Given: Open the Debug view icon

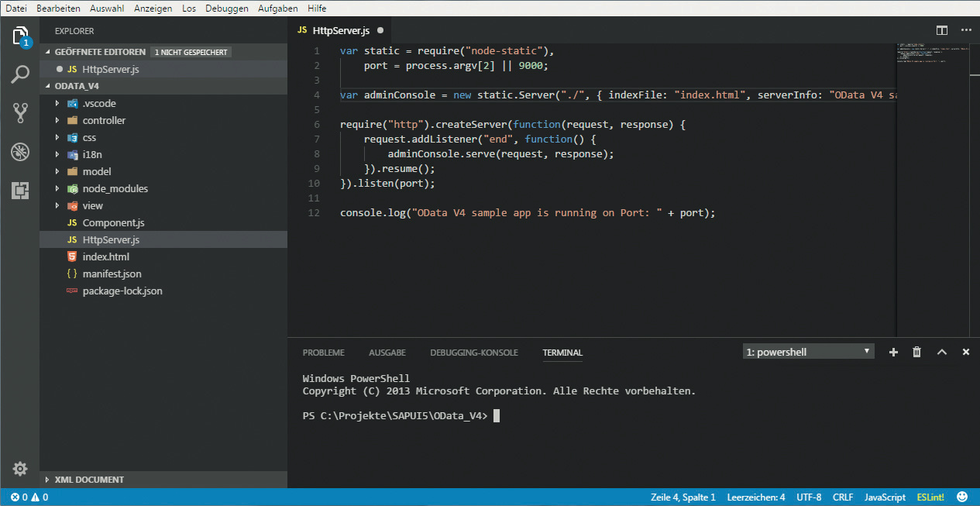Looking at the screenshot, I should [20, 152].
